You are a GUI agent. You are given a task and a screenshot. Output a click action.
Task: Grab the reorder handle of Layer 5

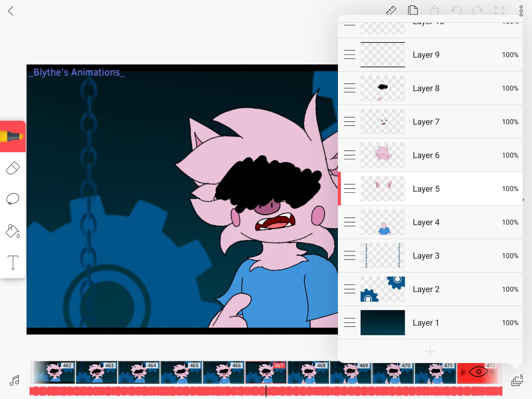tap(350, 189)
